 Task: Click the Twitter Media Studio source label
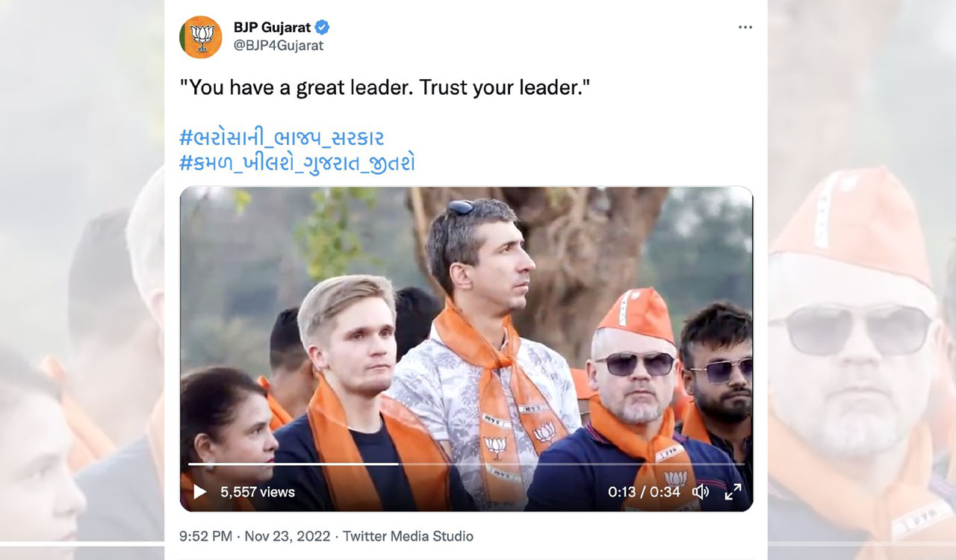[409, 536]
